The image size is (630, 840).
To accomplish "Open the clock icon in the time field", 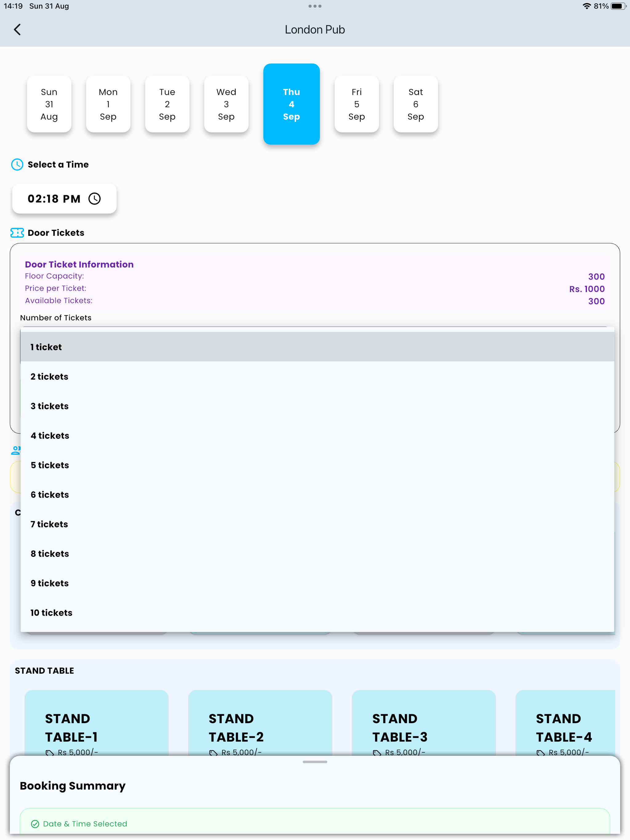I will pyautogui.click(x=95, y=199).
